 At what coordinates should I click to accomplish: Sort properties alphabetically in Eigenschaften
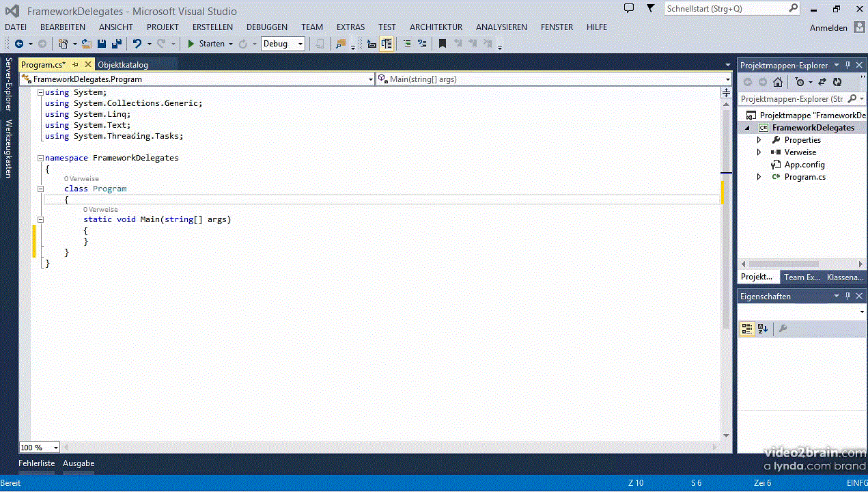[763, 329]
